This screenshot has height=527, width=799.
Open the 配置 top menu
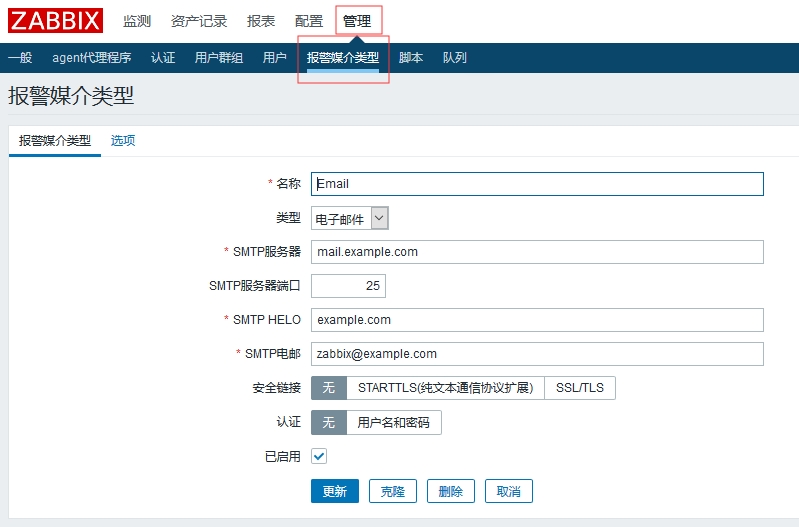(x=309, y=21)
